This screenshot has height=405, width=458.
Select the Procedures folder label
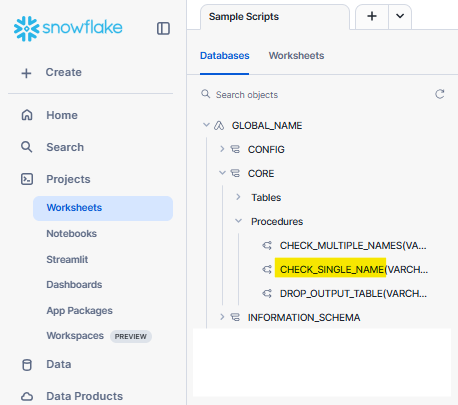277,222
